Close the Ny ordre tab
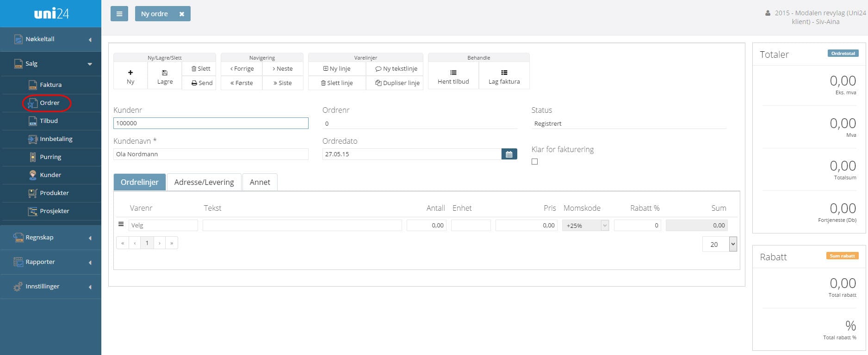This screenshot has height=355, width=868. click(182, 14)
